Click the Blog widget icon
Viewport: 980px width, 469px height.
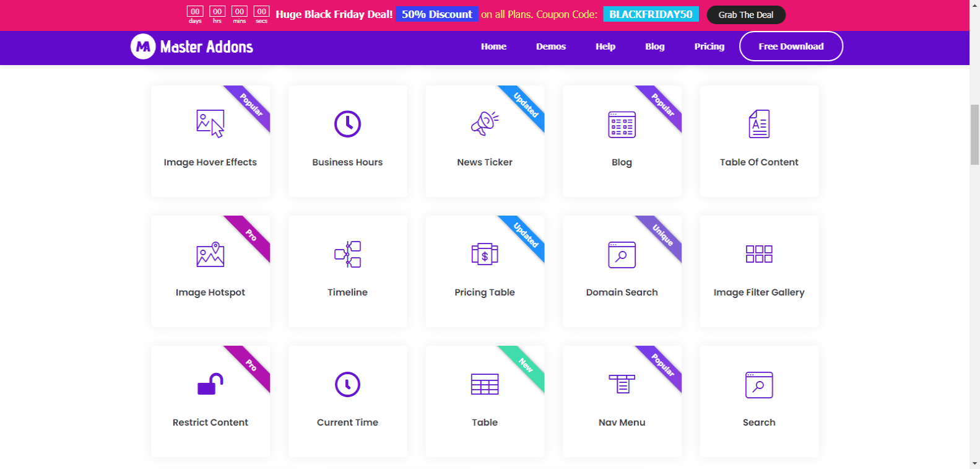622,124
